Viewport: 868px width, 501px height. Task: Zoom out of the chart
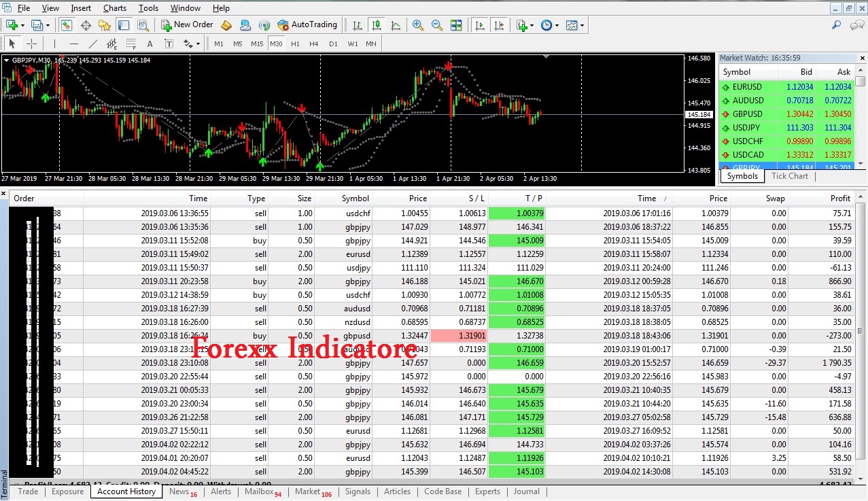(x=436, y=25)
